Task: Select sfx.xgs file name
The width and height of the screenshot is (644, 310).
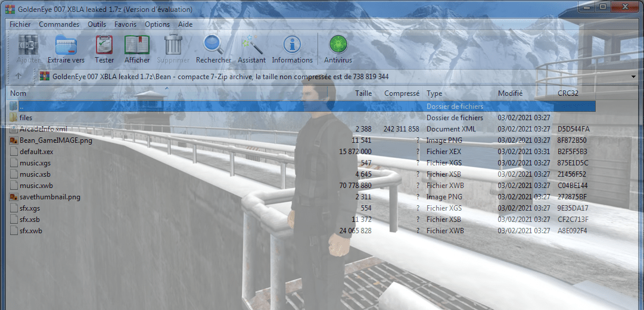Action: (x=30, y=208)
